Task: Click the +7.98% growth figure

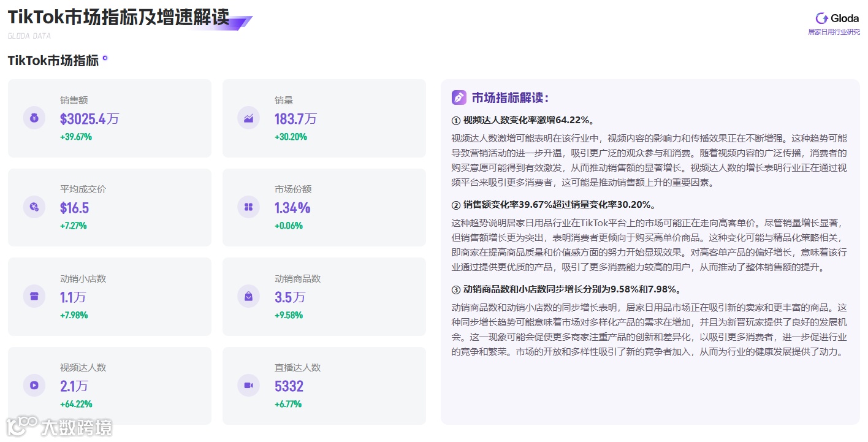Action: point(74,315)
